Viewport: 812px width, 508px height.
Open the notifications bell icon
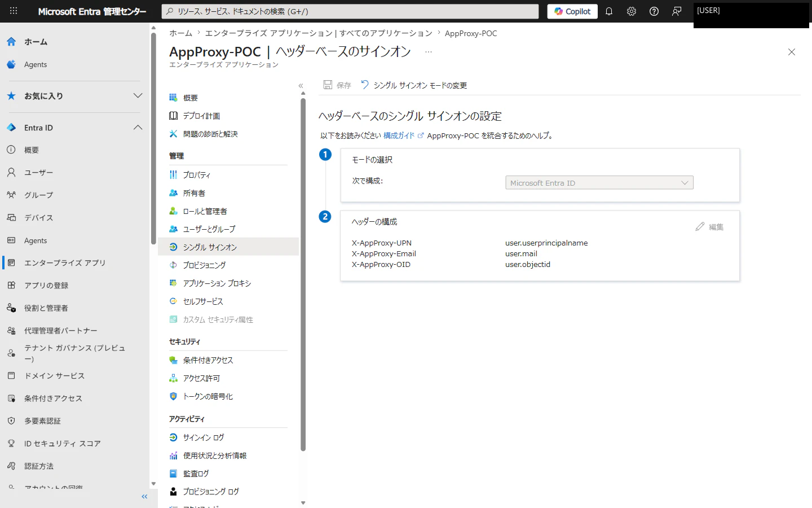coord(609,11)
